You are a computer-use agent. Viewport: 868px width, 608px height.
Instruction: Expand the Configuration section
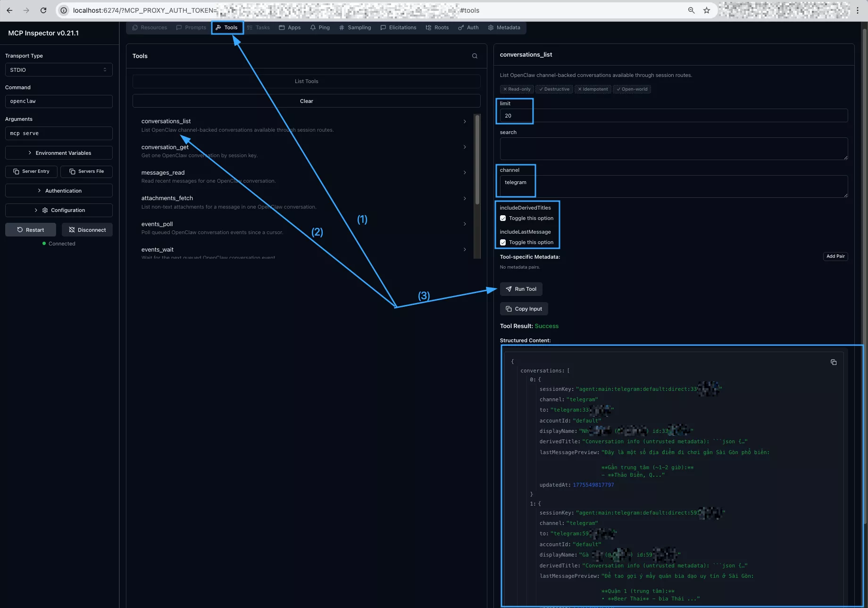(x=58, y=210)
